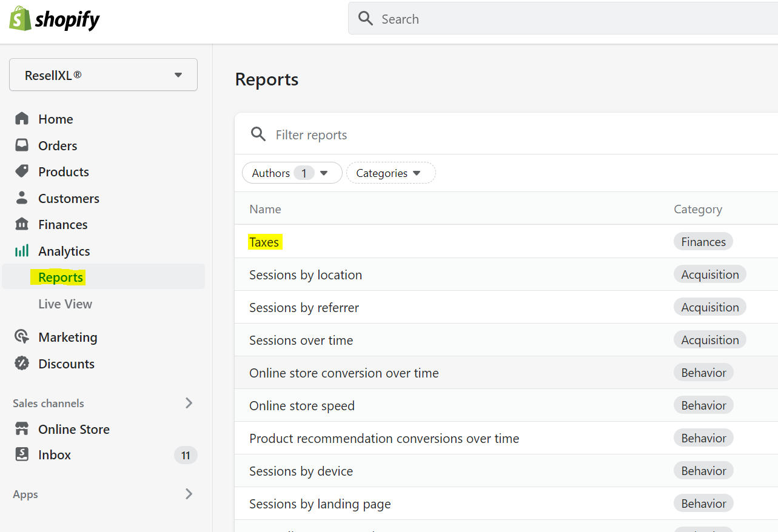Click Behavior tag in Sessions by landing page row
This screenshot has width=778, height=532.
tap(704, 504)
